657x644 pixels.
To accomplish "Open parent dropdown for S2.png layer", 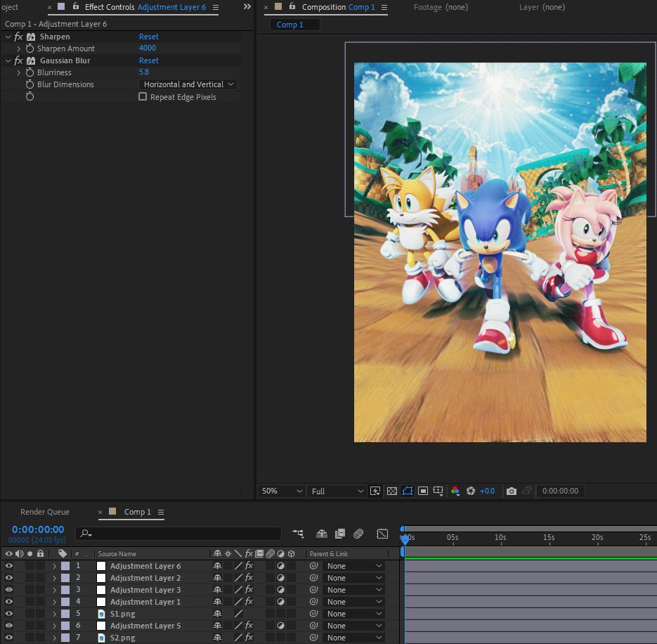I will click(x=354, y=637).
